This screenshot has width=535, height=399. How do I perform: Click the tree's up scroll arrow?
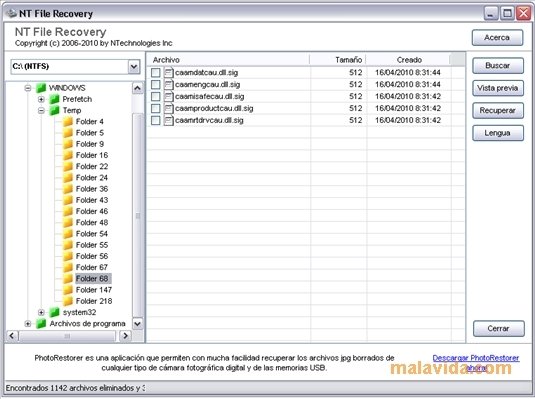click(138, 88)
